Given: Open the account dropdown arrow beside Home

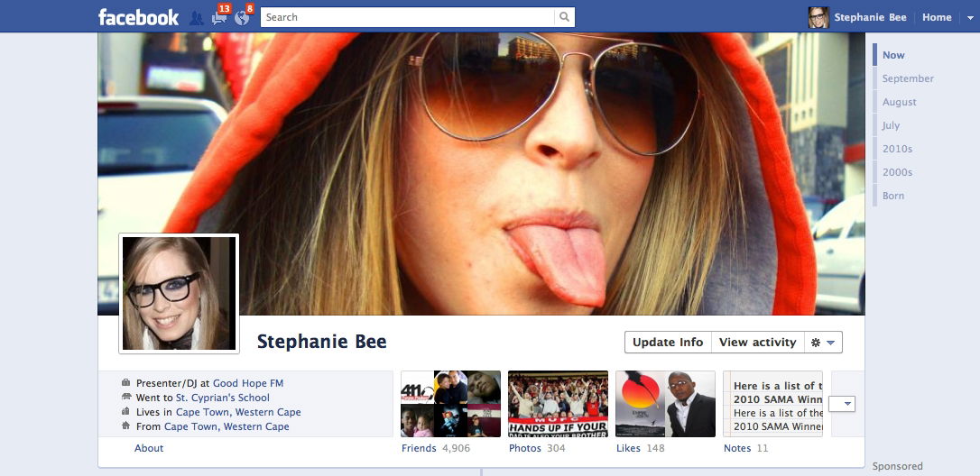Looking at the screenshot, I should [969, 17].
